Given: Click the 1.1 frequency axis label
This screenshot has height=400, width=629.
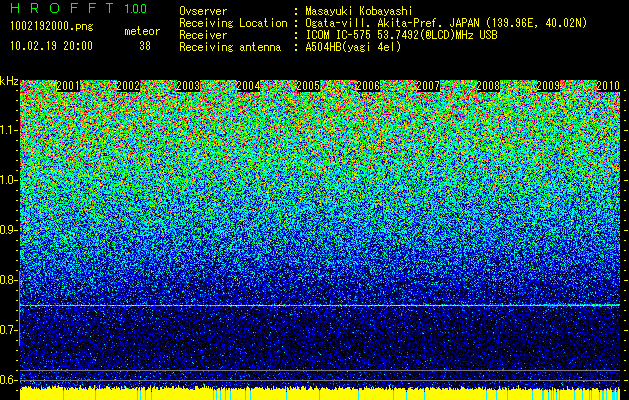Looking at the screenshot, I should (9, 130).
